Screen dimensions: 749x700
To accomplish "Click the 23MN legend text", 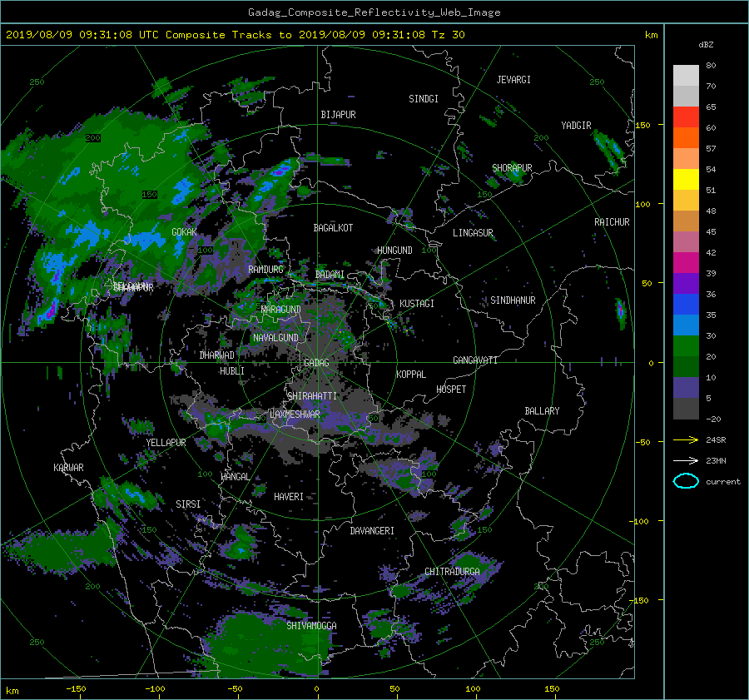I will [716, 460].
